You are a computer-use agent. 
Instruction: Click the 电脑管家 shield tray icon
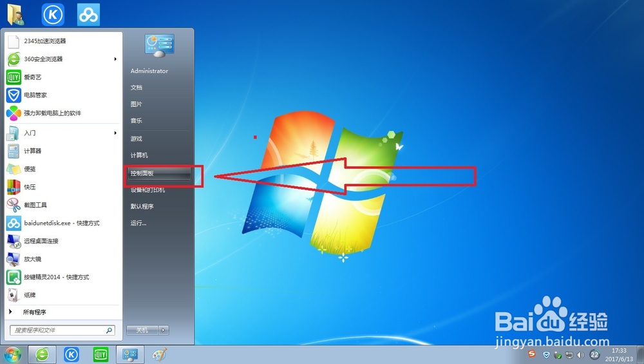tap(546, 355)
